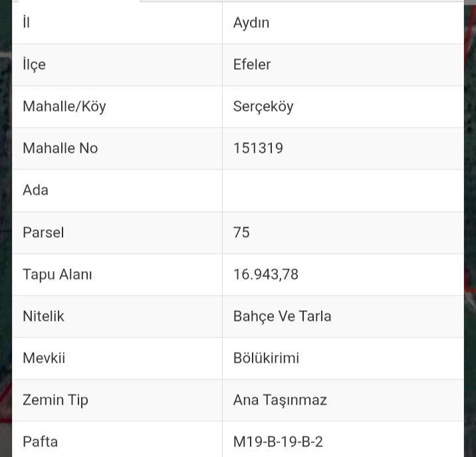The image size is (476, 457).
Task: Click the empty Ada value cell
Action: tap(342, 190)
